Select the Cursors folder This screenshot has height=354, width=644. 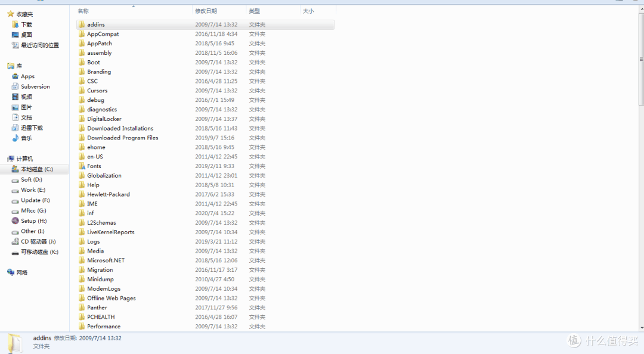pos(97,91)
